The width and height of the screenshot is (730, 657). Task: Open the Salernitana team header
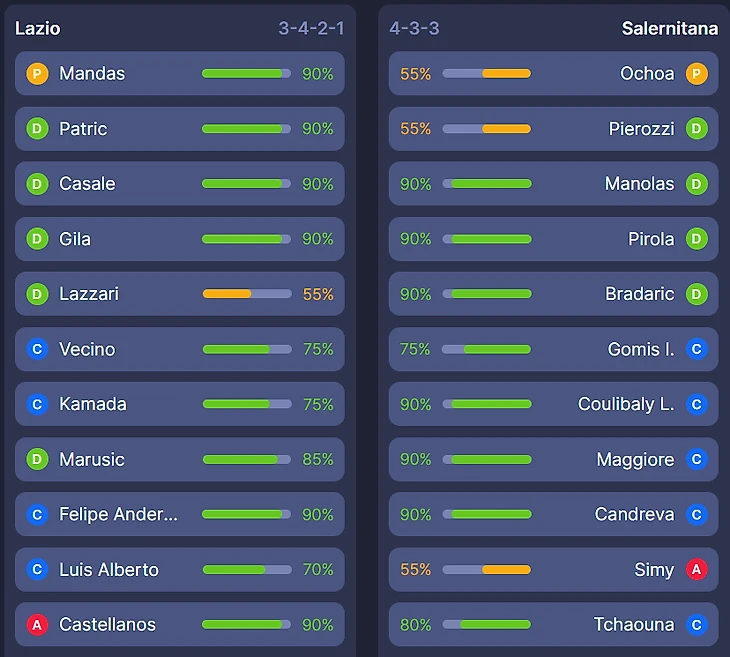coord(669,28)
